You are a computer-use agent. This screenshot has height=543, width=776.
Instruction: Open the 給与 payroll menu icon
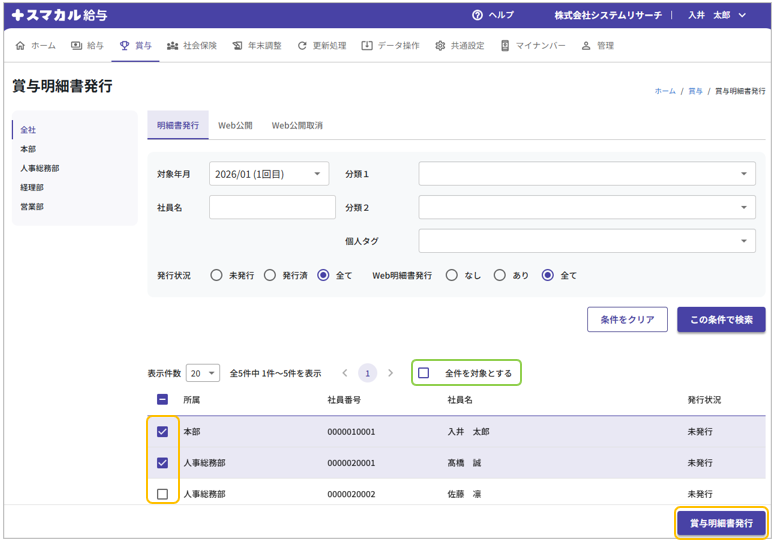pyautogui.click(x=77, y=46)
